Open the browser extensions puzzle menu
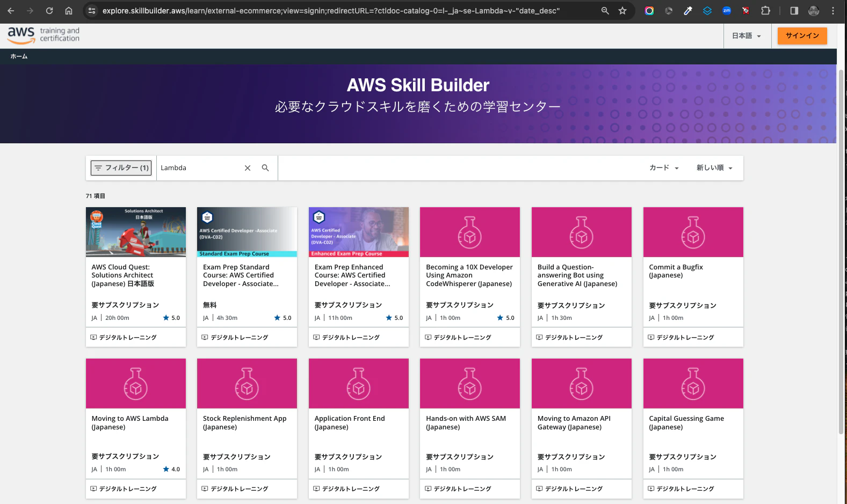The image size is (847, 504). click(x=765, y=11)
